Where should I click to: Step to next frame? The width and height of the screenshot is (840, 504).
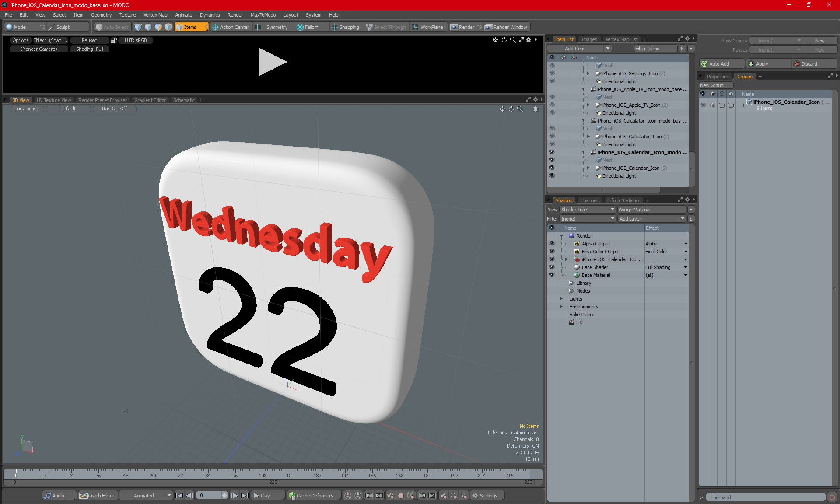pyautogui.click(x=234, y=496)
